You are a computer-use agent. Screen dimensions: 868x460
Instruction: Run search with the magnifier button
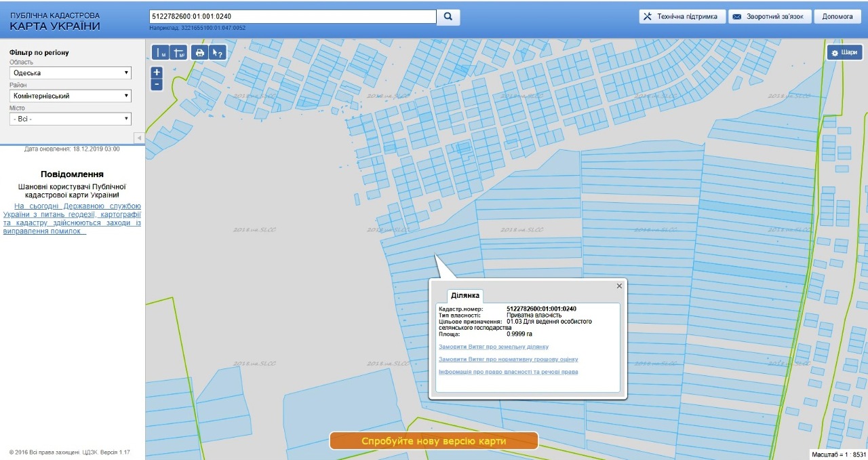tap(448, 17)
